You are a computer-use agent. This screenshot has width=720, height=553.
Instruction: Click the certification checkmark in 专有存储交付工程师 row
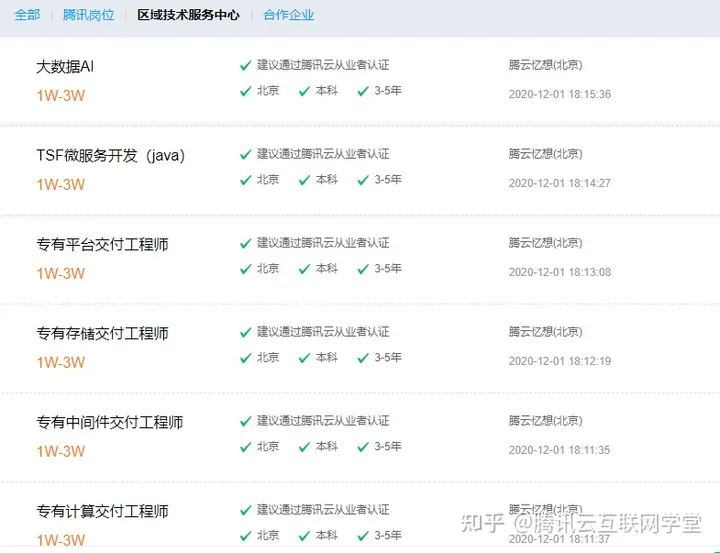(x=246, y=333)
